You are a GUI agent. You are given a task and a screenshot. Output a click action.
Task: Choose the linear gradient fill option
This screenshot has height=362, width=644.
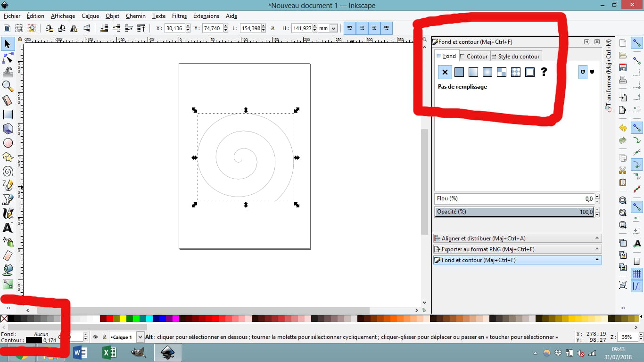coord(473,72)
